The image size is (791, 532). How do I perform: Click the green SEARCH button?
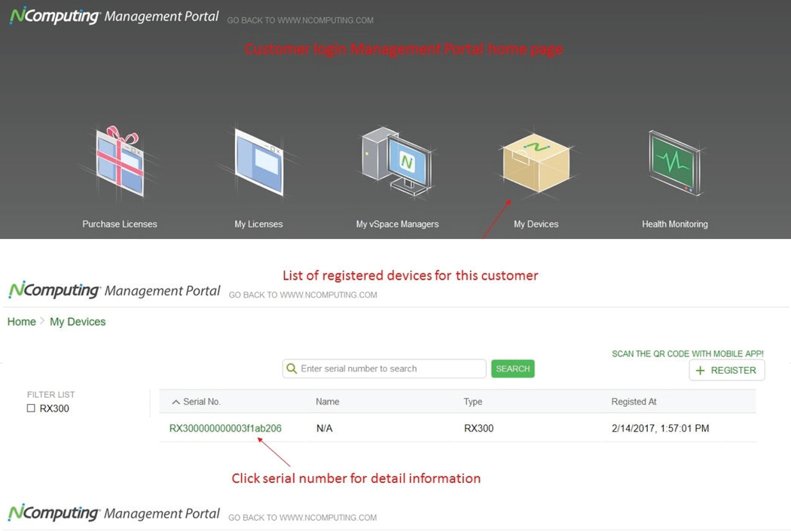pos(512,368)
